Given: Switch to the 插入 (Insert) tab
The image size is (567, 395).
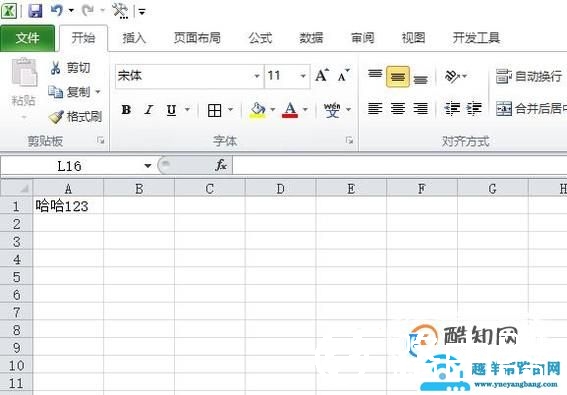Looking at the screenshot, I should click(134, 38).
